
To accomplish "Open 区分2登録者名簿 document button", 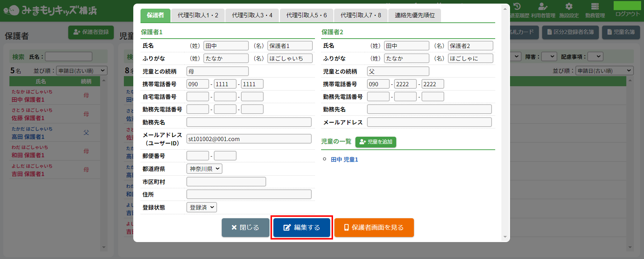I will 570,32.
